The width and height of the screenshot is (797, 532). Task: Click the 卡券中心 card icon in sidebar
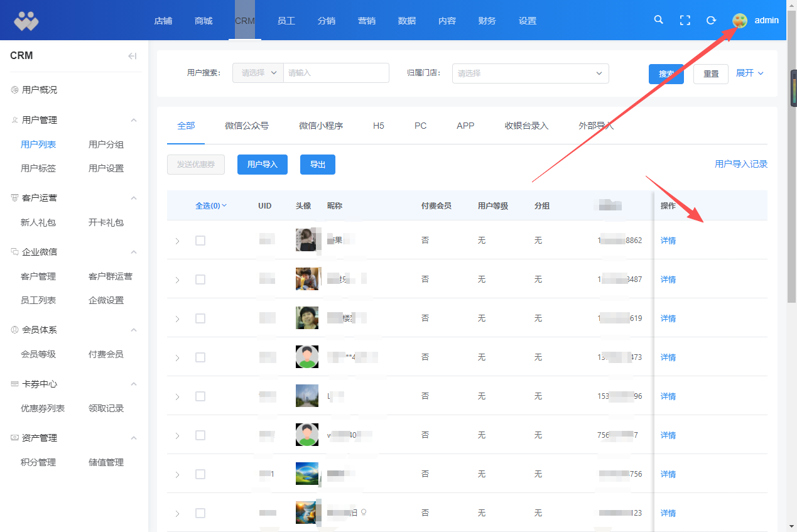click(14, 384)
